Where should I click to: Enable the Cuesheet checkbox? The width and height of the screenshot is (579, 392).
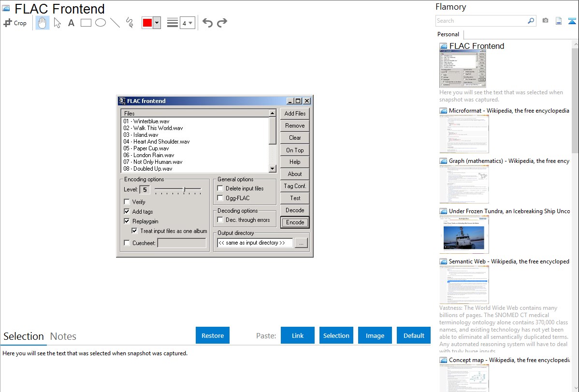tap(127, 243)
